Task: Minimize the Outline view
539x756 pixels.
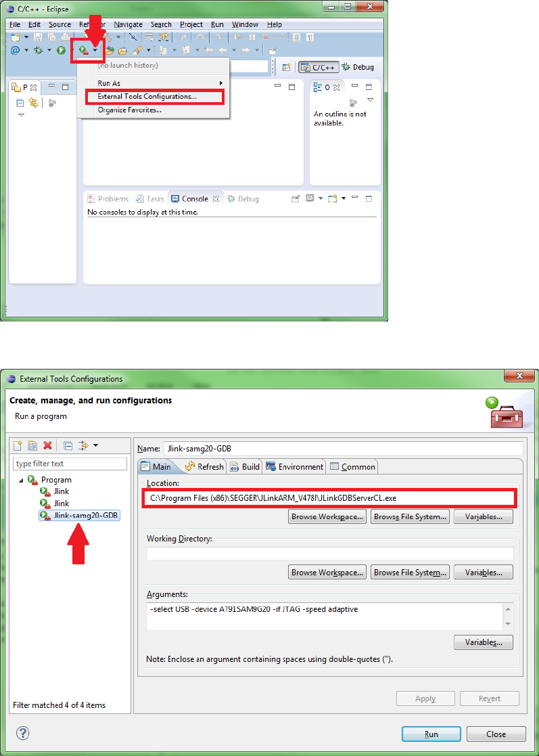Action: [x=355, y=87]
